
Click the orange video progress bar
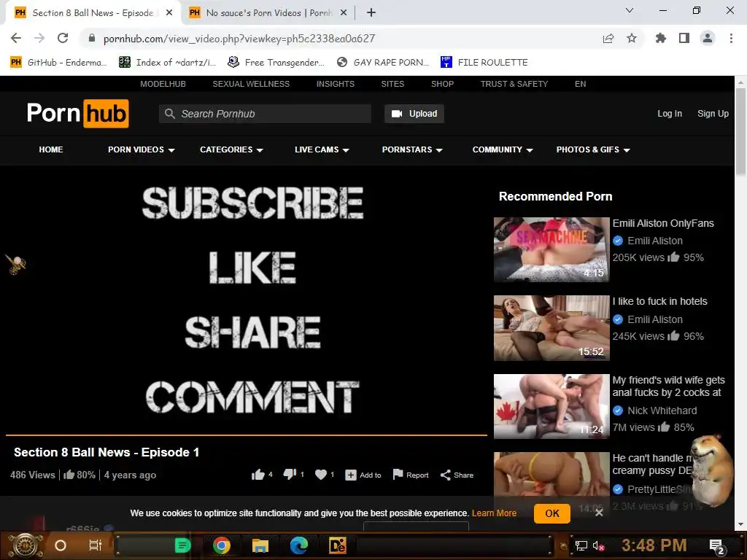coord(247,435)
